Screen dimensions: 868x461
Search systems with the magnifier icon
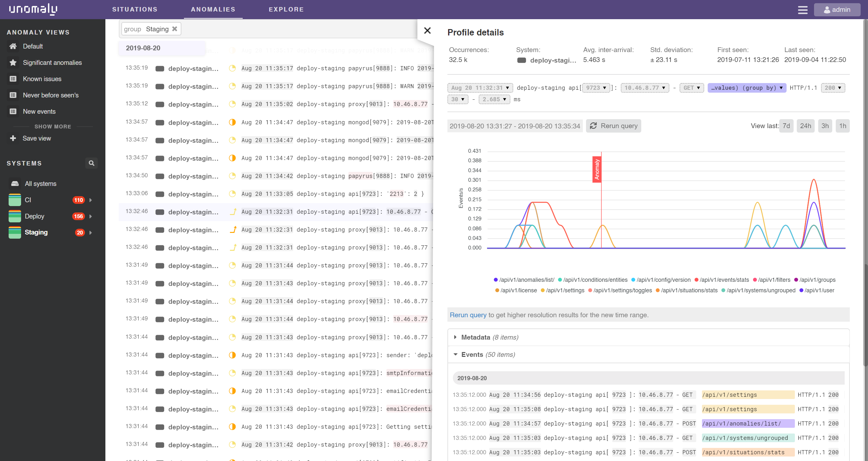(91, 163)
